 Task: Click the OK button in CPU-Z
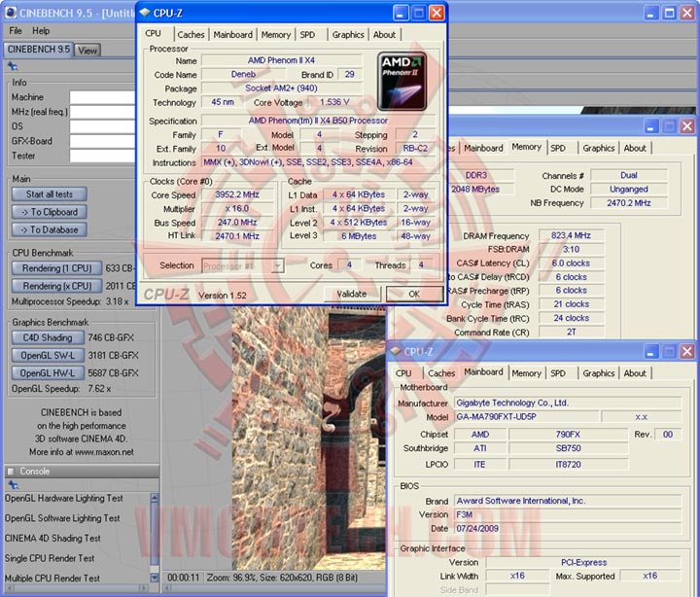(414, 294)
